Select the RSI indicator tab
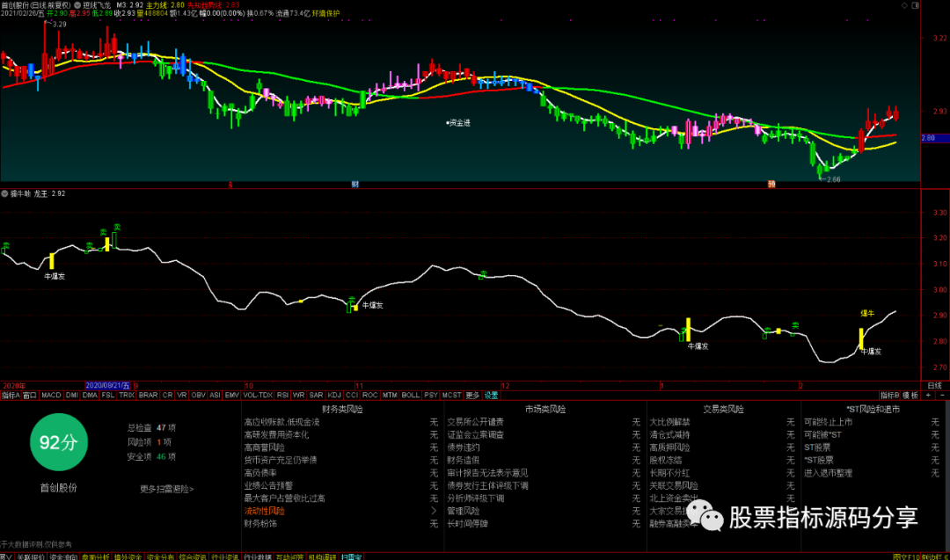This screenshot has height=560, width=950. (283, 396)
